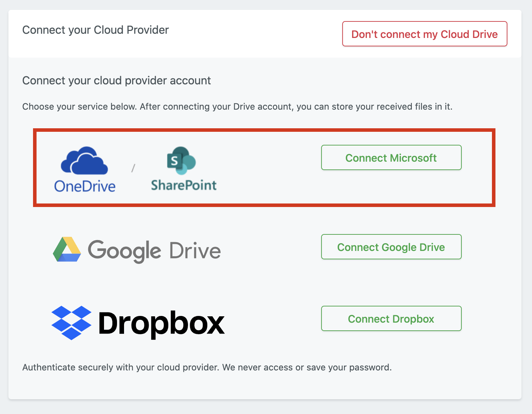The width and height of the screenshot is (532, 414).
Task: Click the Connect Microsoft button
Action: [x=391, y=157]
